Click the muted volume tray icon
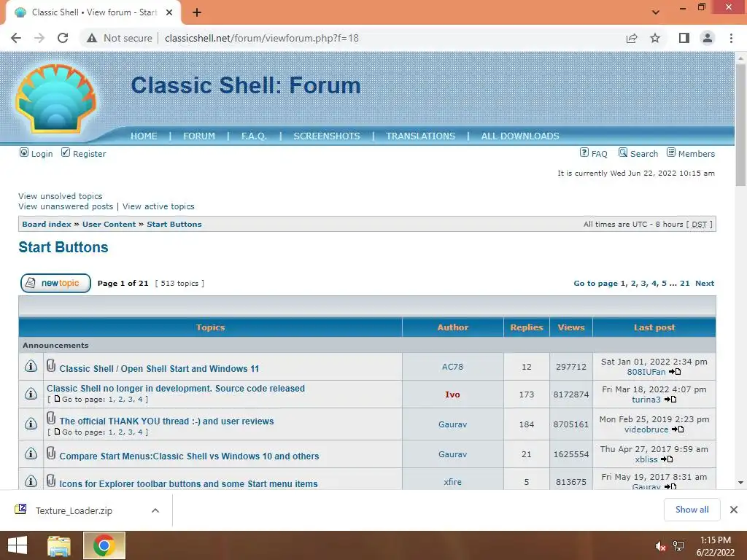The height and width of the screenshot is (560, 747). pos(660,546)
